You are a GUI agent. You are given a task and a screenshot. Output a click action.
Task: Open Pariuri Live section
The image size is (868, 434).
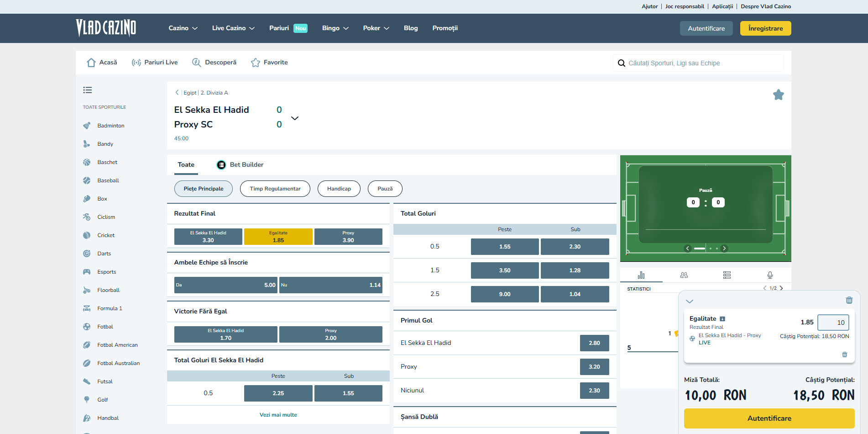[x=155, y=63]
